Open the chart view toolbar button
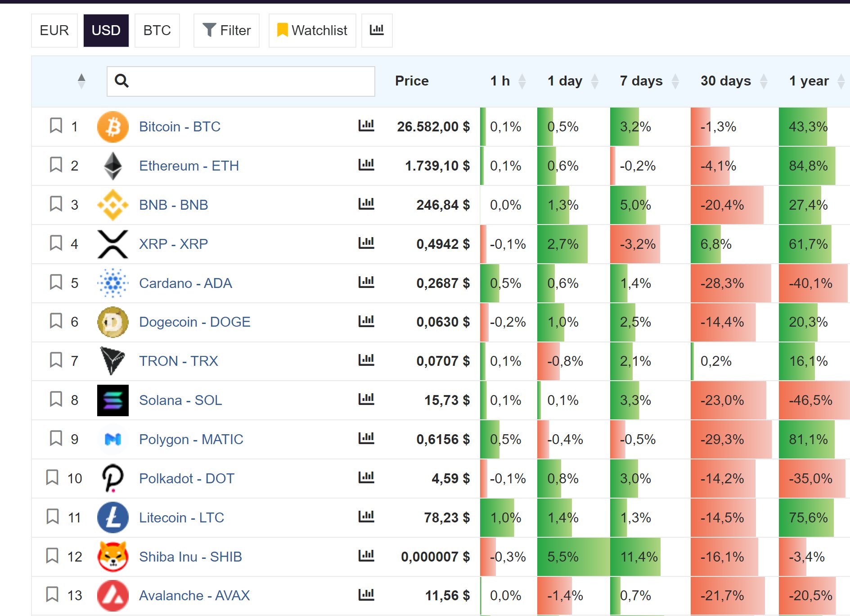The width and height of the screenshot is (850, 616). (377, 30)
